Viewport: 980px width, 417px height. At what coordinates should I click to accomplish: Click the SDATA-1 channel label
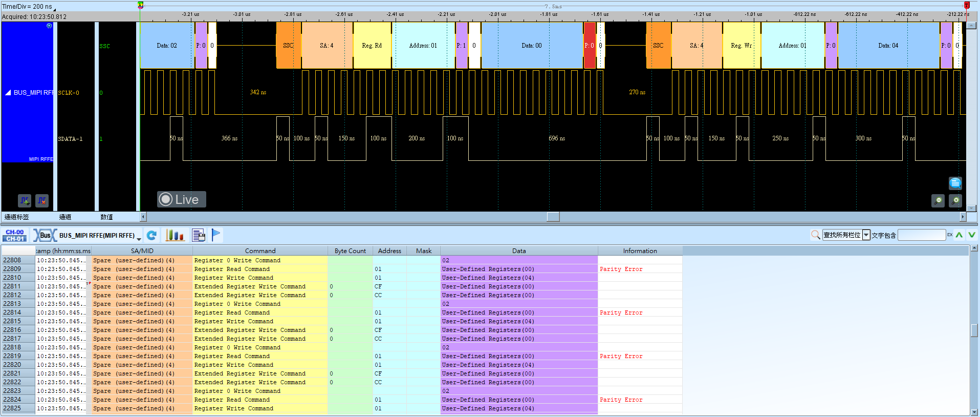pos(70,139)
